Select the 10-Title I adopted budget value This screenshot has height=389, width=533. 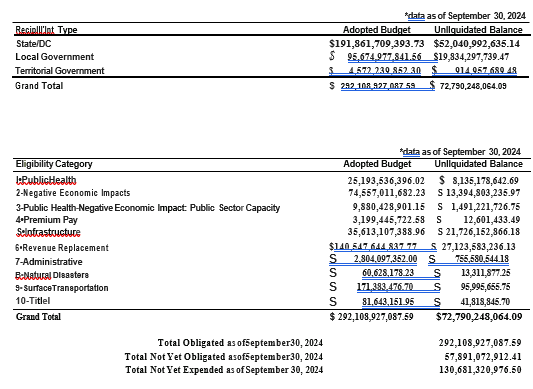pos(388,302)
